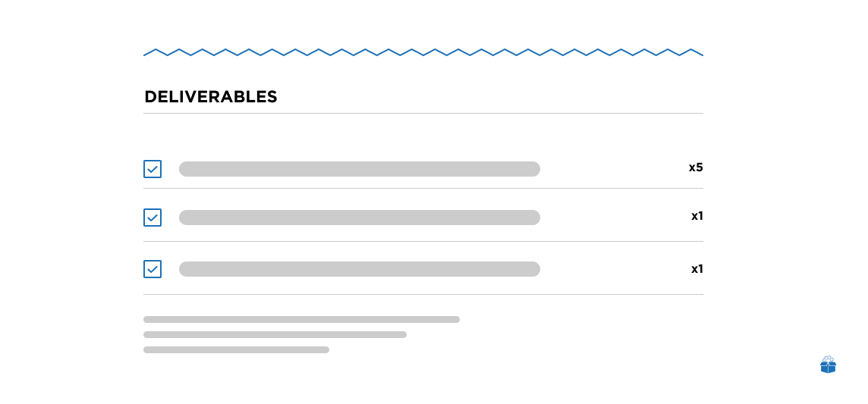This screenshot has height=404, width=868.
Task: Toggle the checkbox in the last deliverable row
Action: pyautogui.click(x=153, y=269)
